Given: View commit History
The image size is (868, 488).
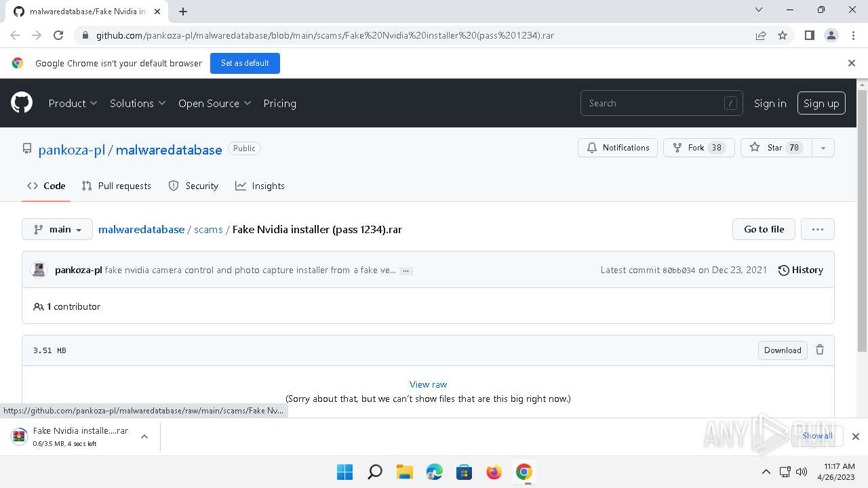Looking at the screenshot, I should point(800,270).
